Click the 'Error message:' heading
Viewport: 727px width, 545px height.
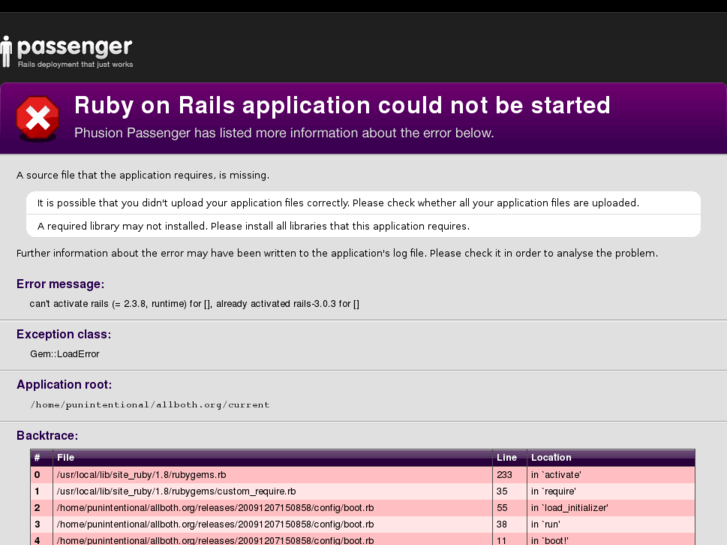click(x=60, y=284)
